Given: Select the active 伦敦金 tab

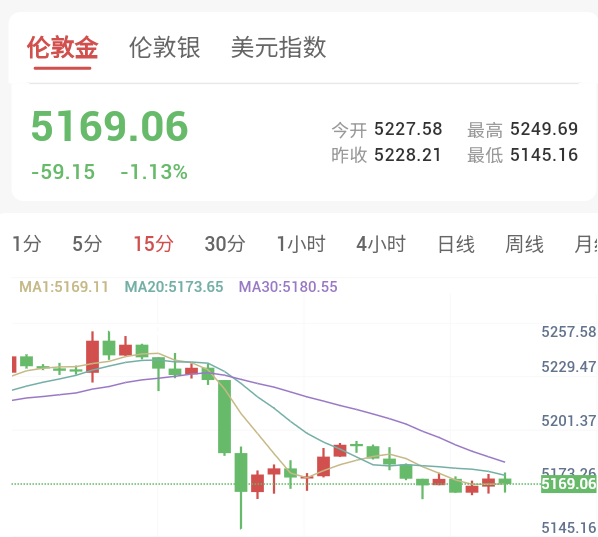Looking at the screenshot, I should (63, 48).
